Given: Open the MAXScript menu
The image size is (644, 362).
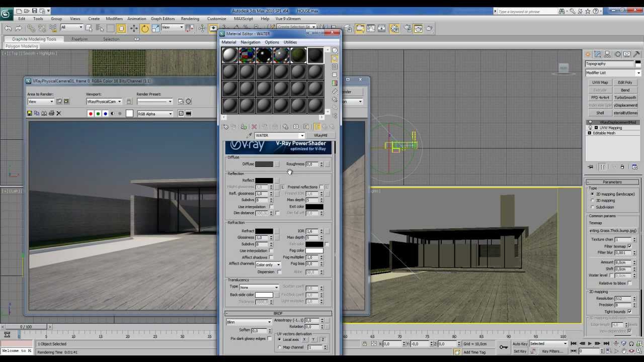Looking at the screenshot, I should click(244, 19).
